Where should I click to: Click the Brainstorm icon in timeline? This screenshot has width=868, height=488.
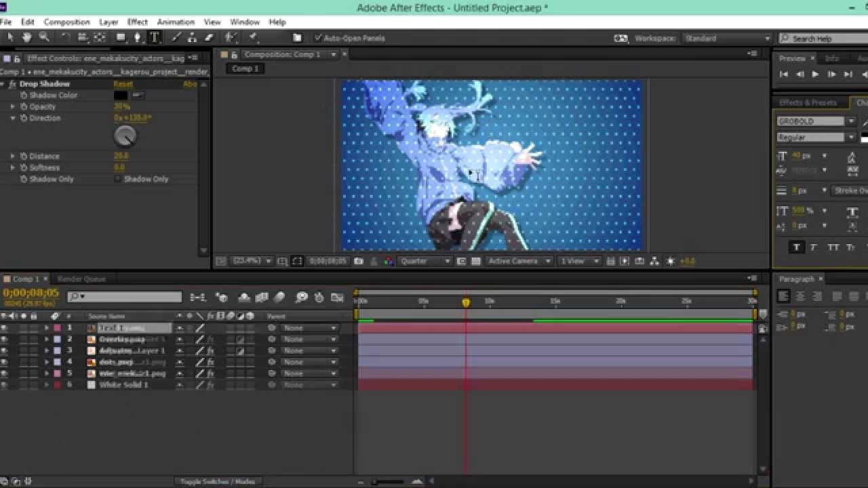click(302, 297)
